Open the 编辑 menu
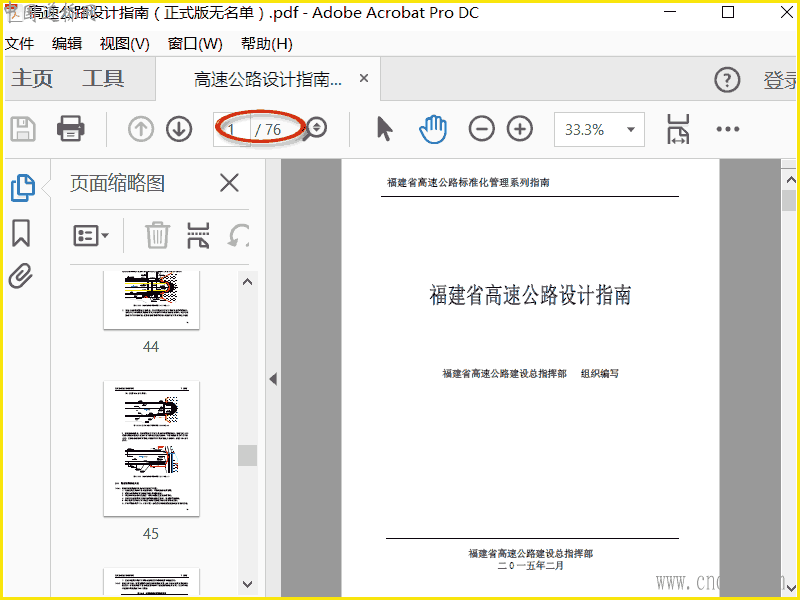This screenshot has height=600, width=800. 67,44
